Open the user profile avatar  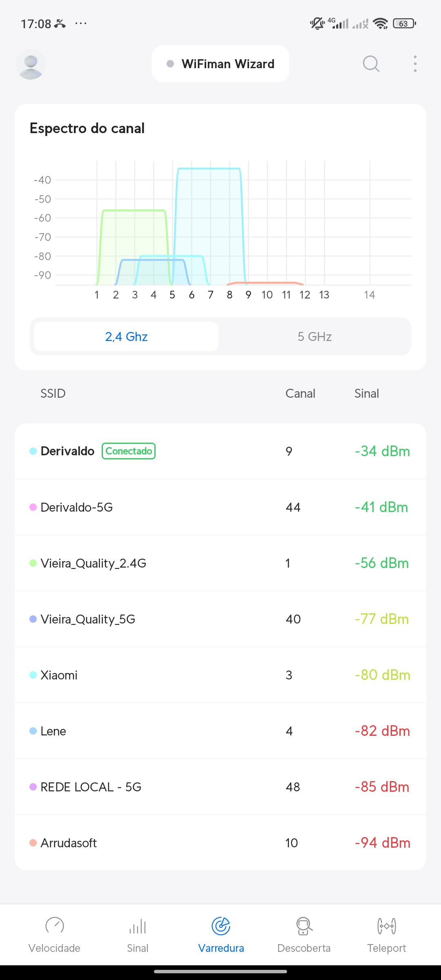(31, 64)
